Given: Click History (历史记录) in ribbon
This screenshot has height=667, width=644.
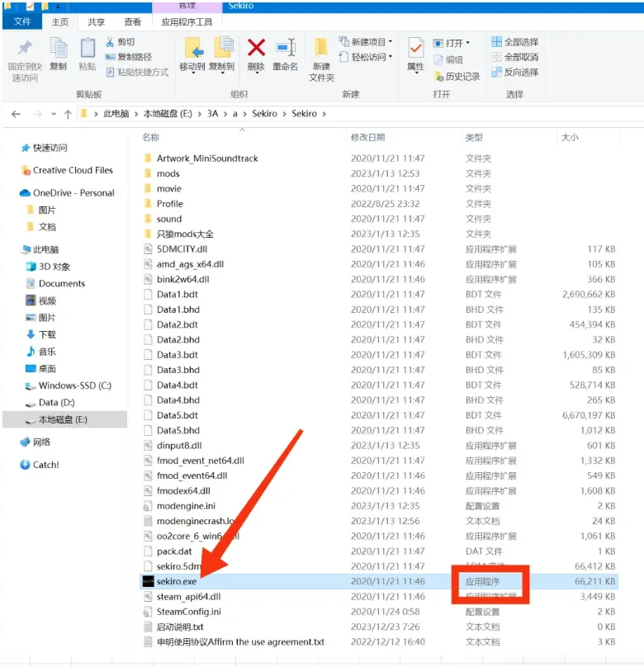Looking at the screenshot, I should 457,77.
